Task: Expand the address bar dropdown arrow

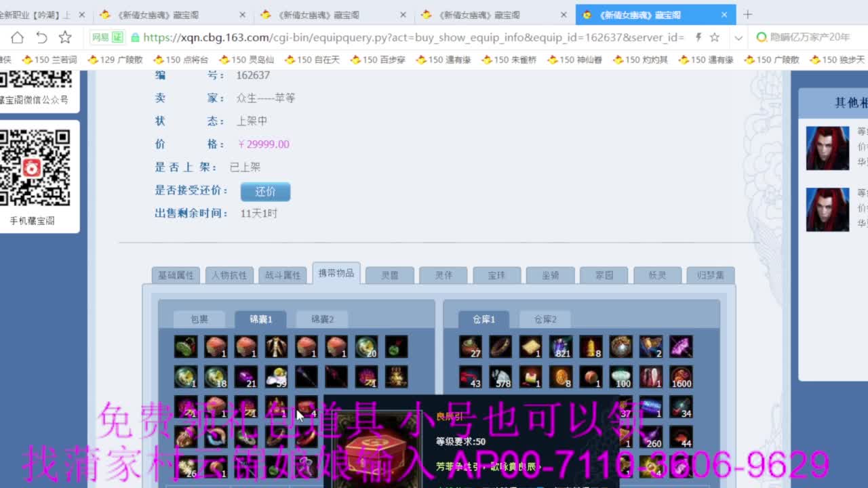Action: tap(738, 38)
